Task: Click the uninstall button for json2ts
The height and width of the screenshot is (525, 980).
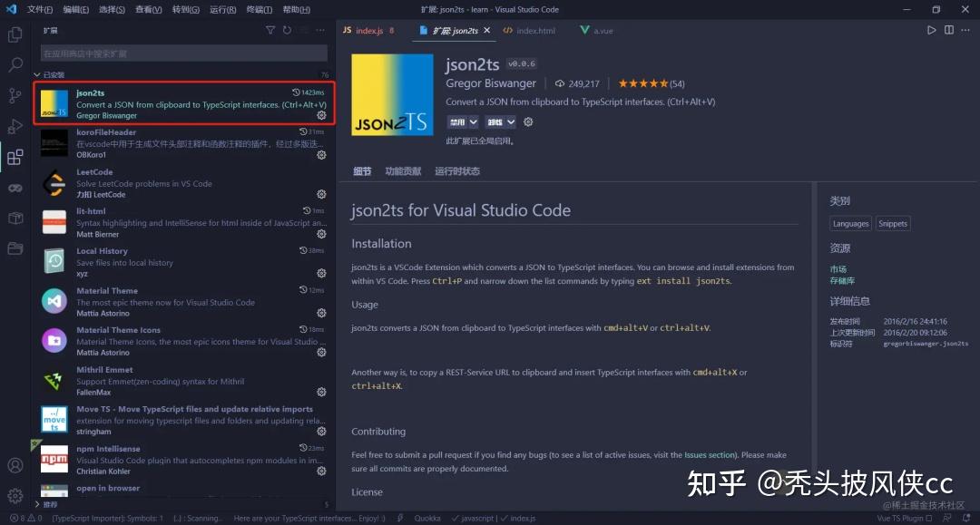Action: [x=495, y=122]
